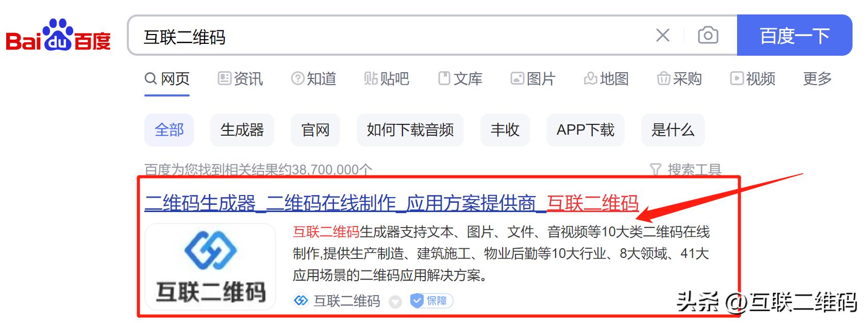Select the 采购 tab
The image size is (868, 323).
[679, 79]
